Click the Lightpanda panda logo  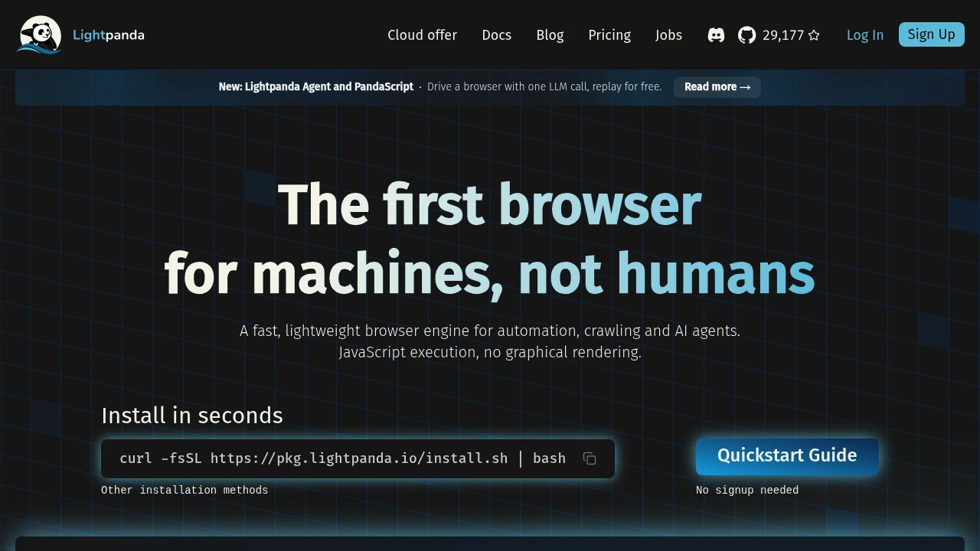(x=39, y=34)
